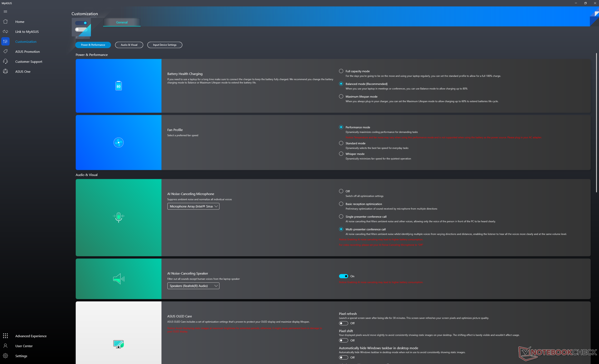Open Advanced Experience grid icon
The width and height of the screenshot is (599, 364).
tap(5, 336)
